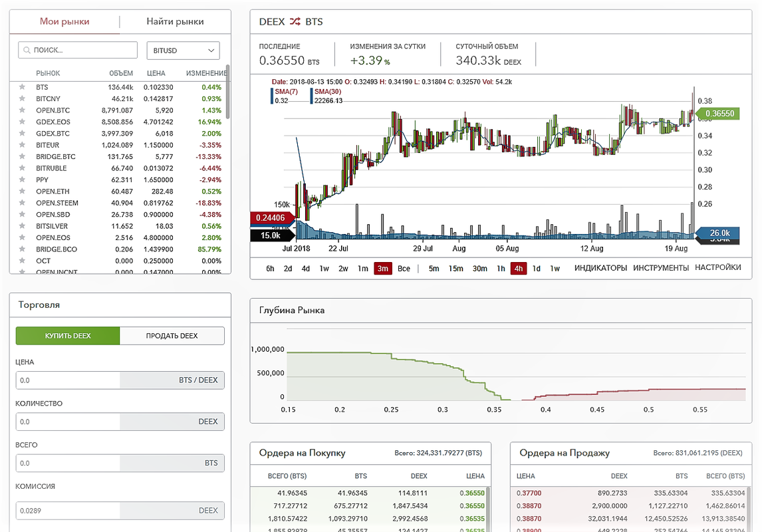Open the Индикаторы menu
The width and height of the screenshot is (762, 532).
click(600, 268)
